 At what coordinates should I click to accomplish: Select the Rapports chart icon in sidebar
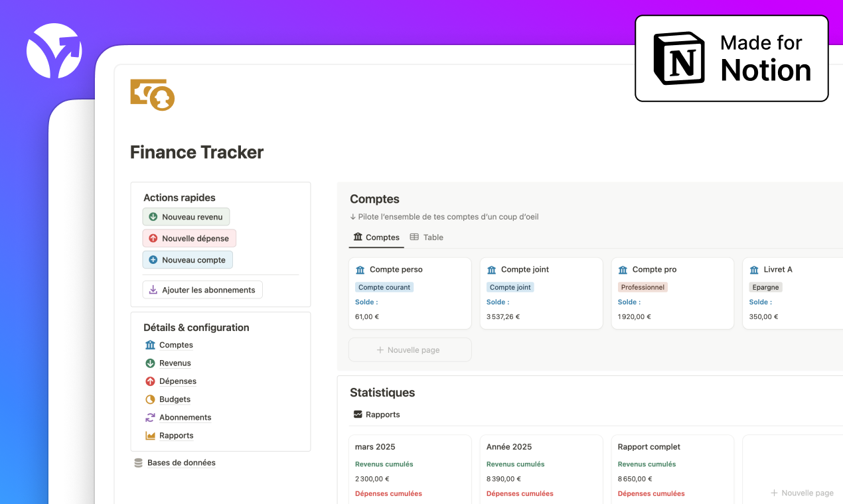[x=149, y=435]
